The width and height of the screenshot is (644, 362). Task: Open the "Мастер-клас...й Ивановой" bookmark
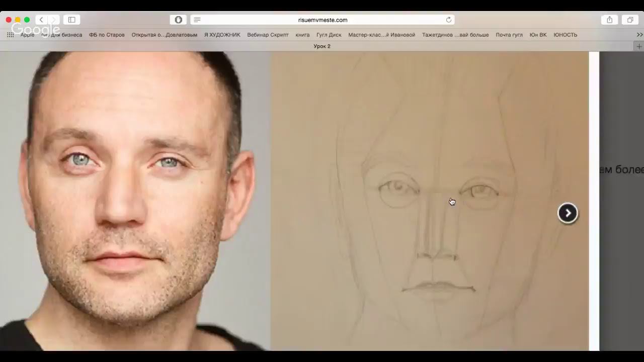pos(381,35)
